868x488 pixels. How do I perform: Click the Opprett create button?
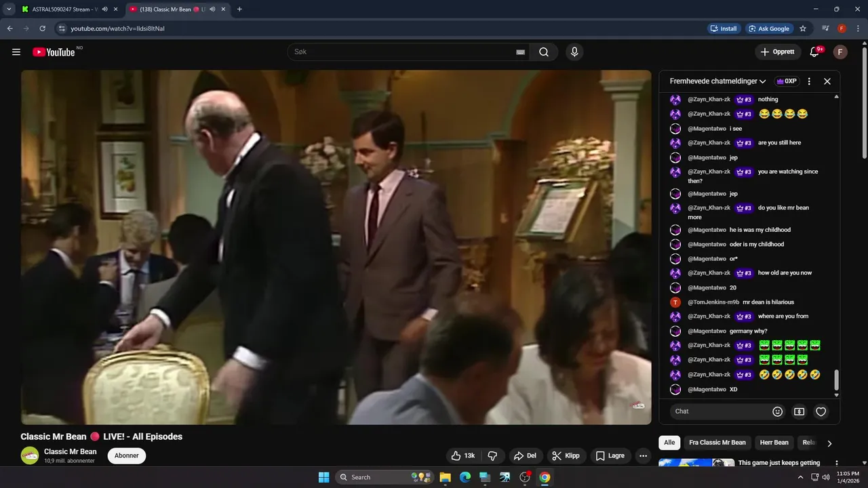[x=778, y=52]
